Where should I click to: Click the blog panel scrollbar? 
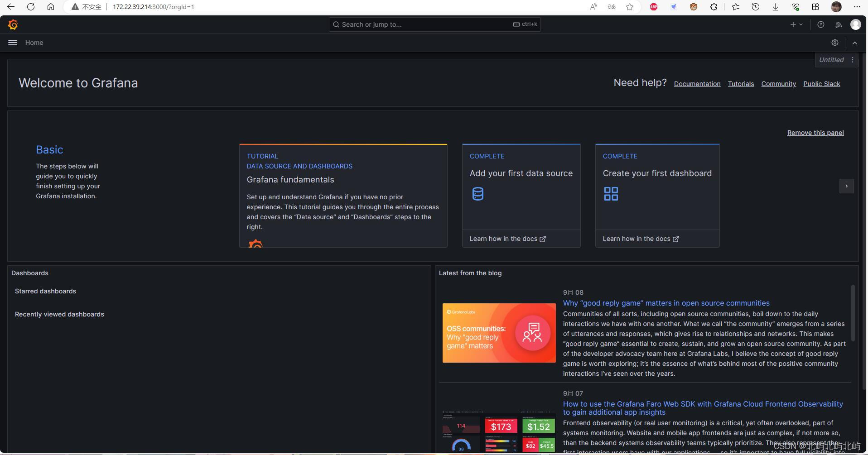tap(853, 313)
